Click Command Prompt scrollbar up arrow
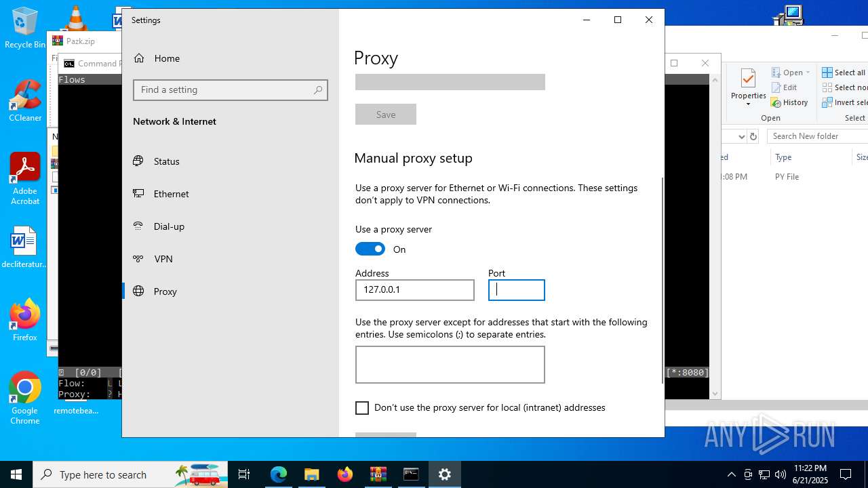 (715, 80)
